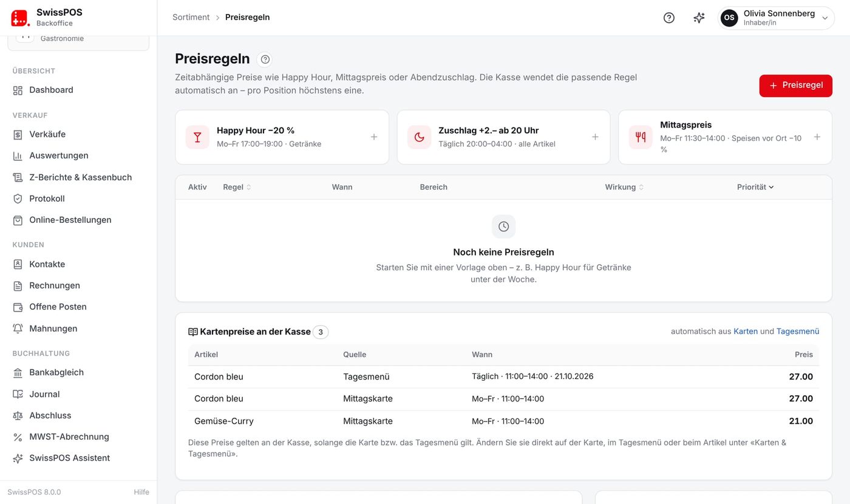Screen dimensions: 850x504
Task: Create new rule with red Preisregel button
Action: tap(795, 86)
